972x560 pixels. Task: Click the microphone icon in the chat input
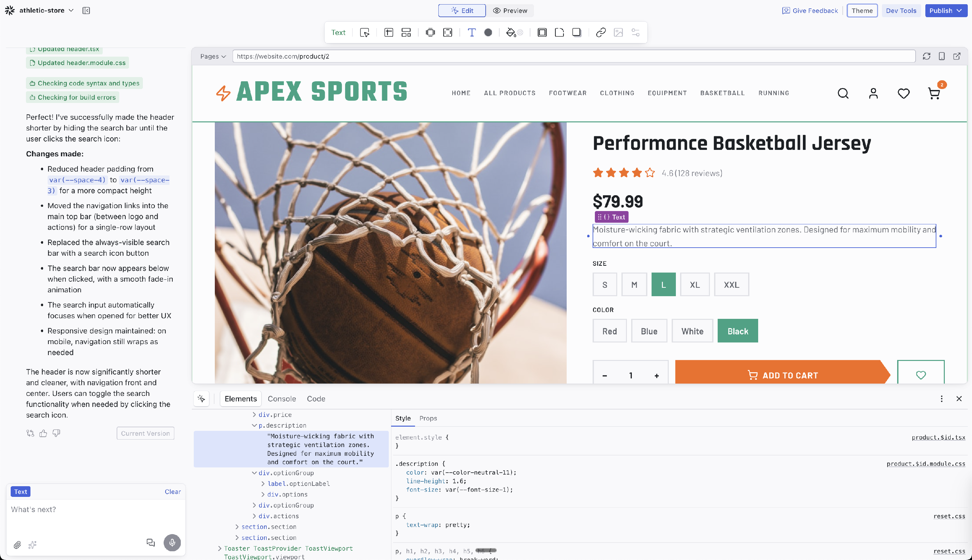tap(172, 543)
